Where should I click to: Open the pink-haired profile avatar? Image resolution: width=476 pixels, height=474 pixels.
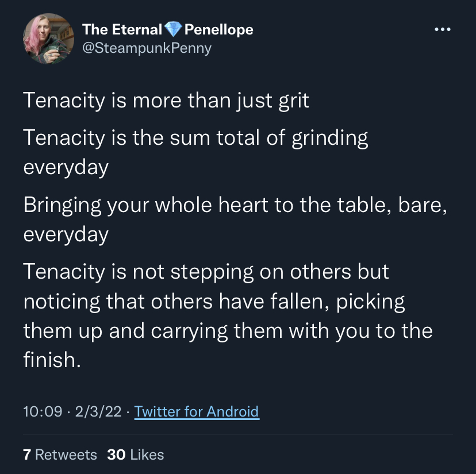[x=48, y=38]
